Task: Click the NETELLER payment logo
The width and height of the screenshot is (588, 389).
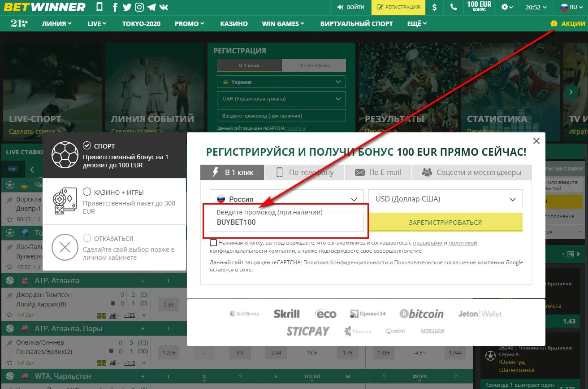Action: tap(432, 331)
